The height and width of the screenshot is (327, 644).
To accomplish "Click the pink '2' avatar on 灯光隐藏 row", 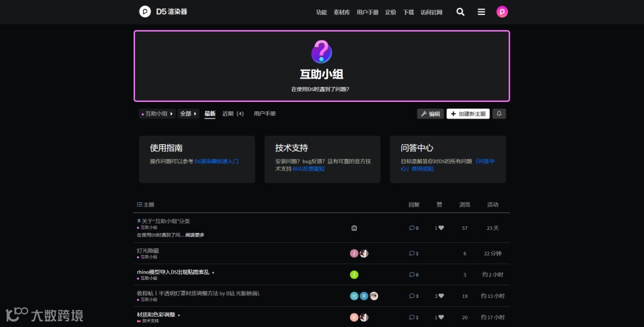I will tap(354, 254).
